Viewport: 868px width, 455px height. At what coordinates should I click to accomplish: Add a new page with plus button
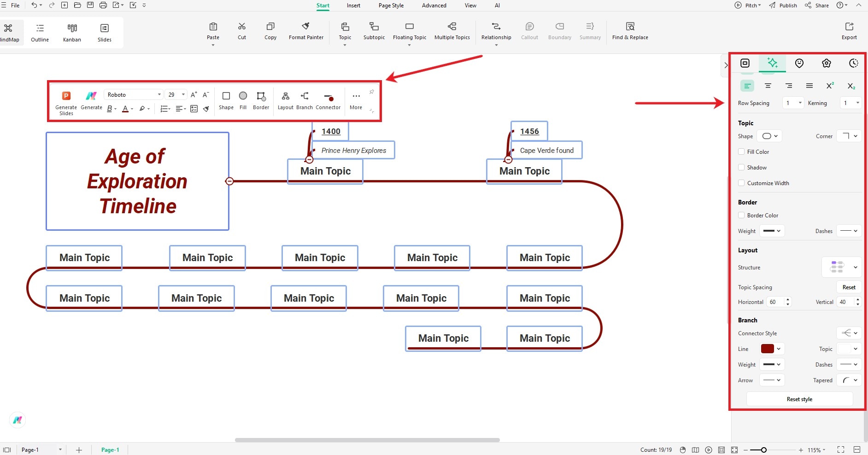79,450
